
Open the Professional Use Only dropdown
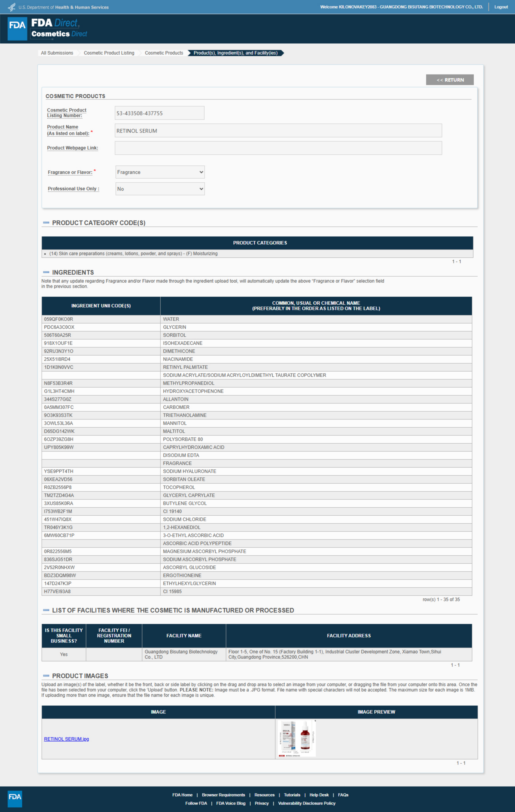click(x=160, y=189)
